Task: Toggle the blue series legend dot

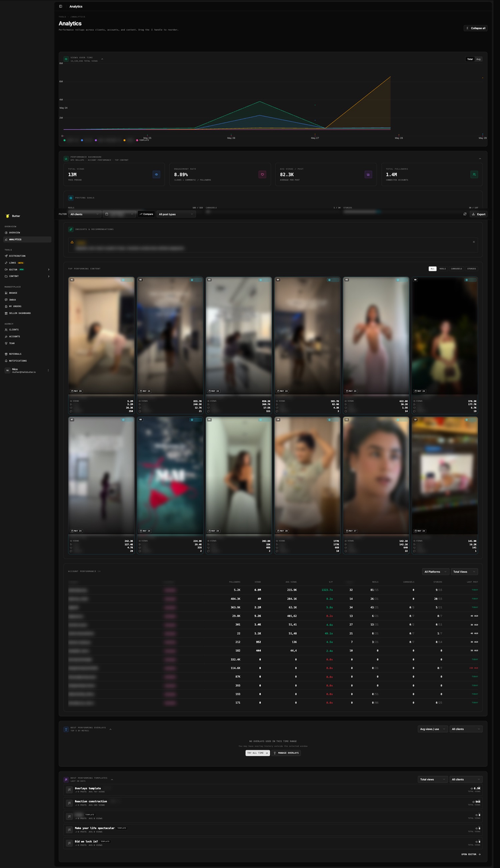Action: [x=82, y=140]
